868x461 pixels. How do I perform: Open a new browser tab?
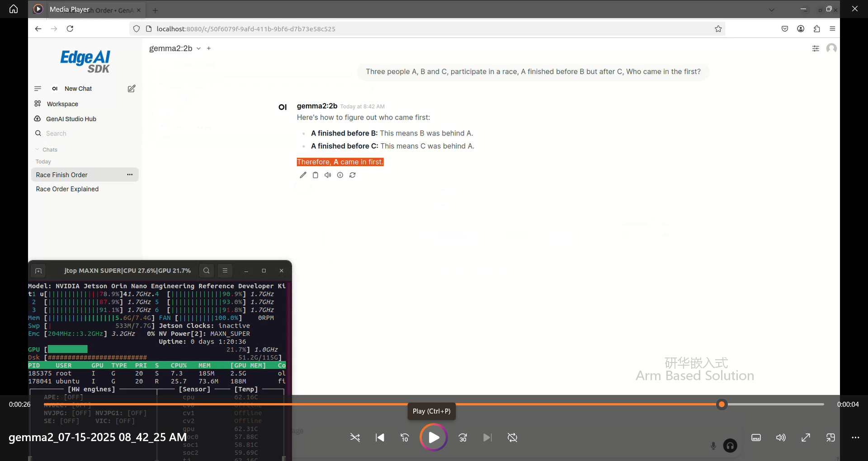tap(155, 10)
